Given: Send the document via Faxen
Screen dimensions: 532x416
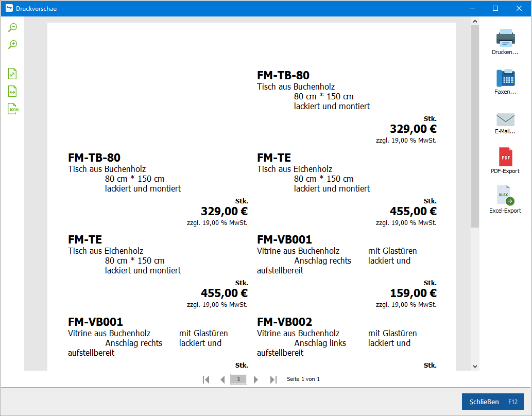Looking at the screenshot, I should pos(505,81).
